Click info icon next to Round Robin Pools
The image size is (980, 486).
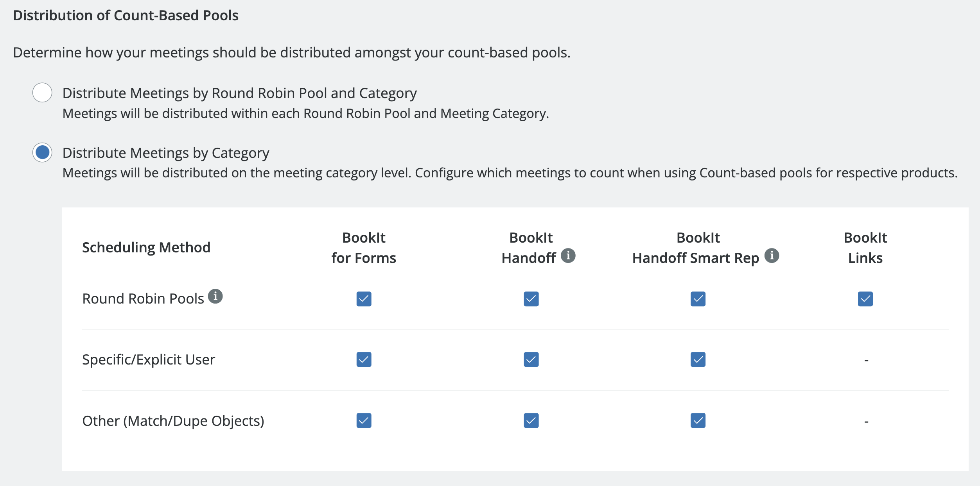[215, 297]
